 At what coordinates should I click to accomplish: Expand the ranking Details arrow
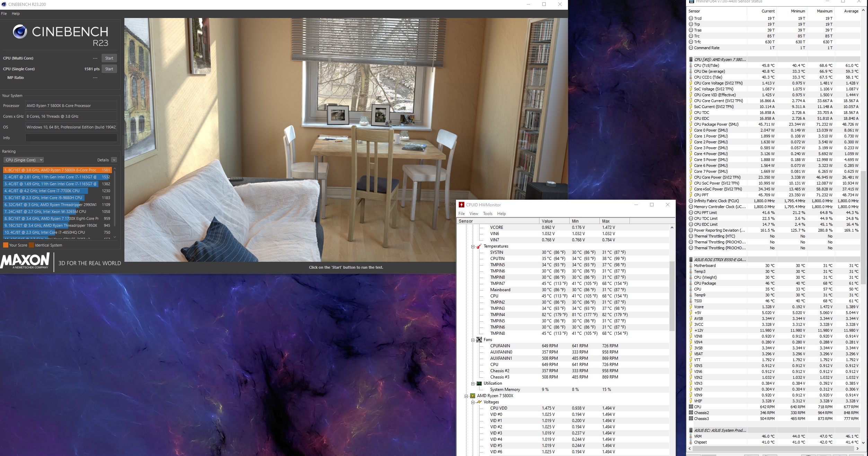(x=114, y=160)
